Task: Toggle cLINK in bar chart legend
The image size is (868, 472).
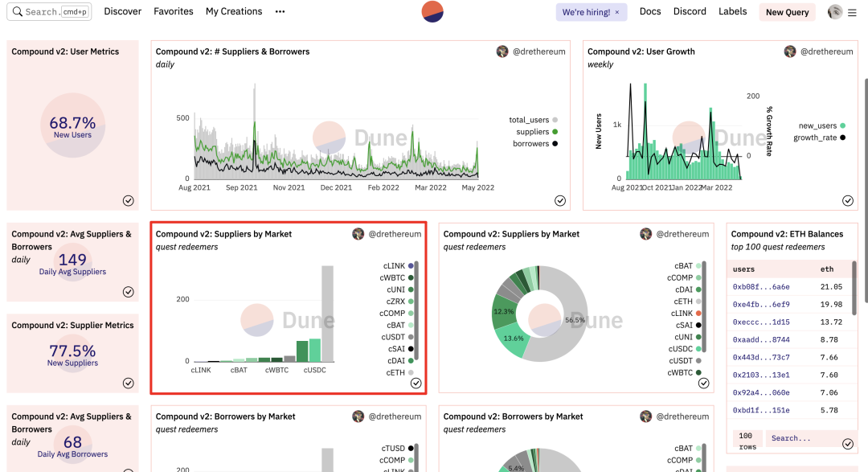Action: [x=398, y=266]
